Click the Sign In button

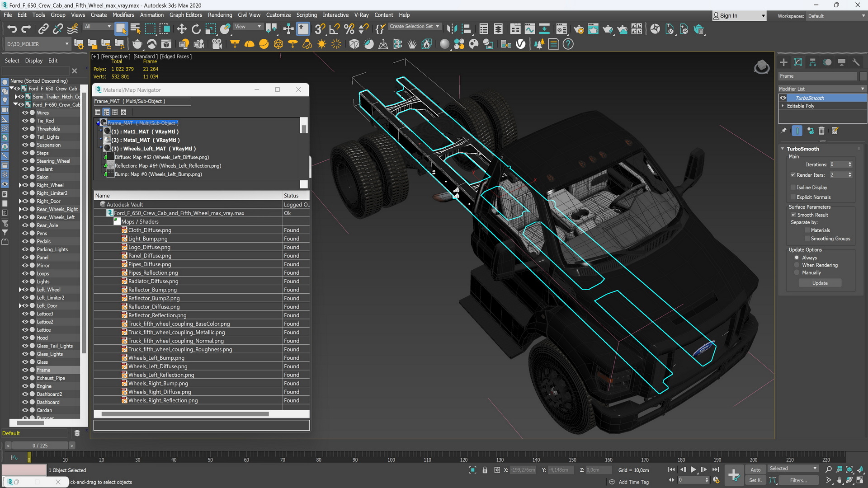739,16
